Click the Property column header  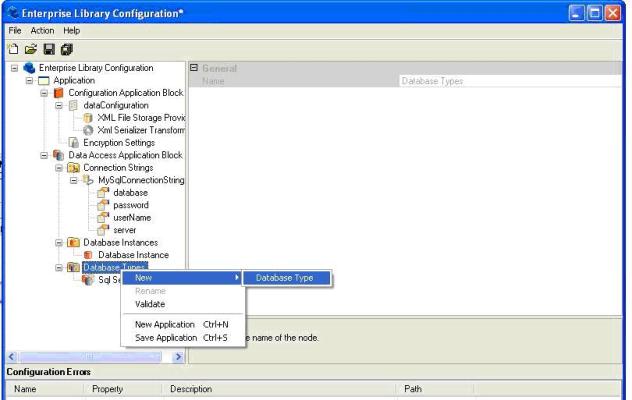click(123, 389)
